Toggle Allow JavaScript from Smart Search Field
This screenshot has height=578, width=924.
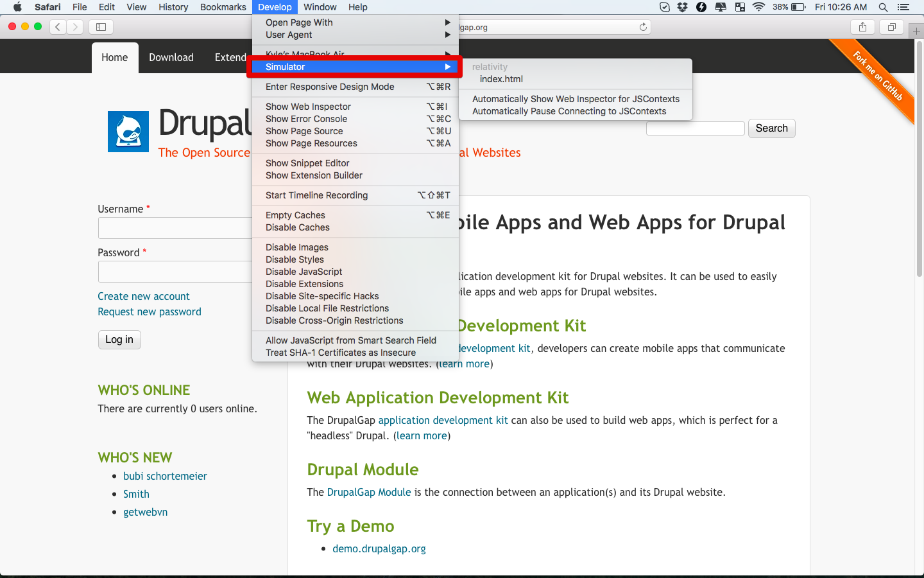[x=355, y=340]
